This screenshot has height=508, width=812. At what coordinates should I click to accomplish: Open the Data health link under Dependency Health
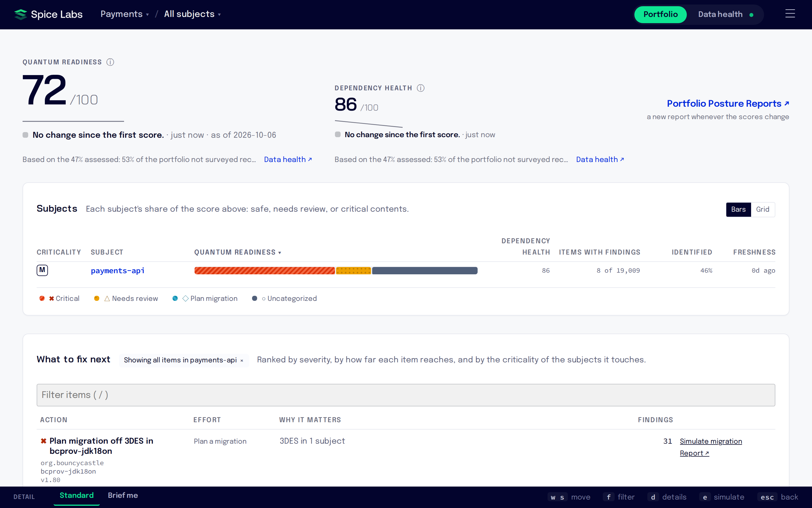(600, 159)
